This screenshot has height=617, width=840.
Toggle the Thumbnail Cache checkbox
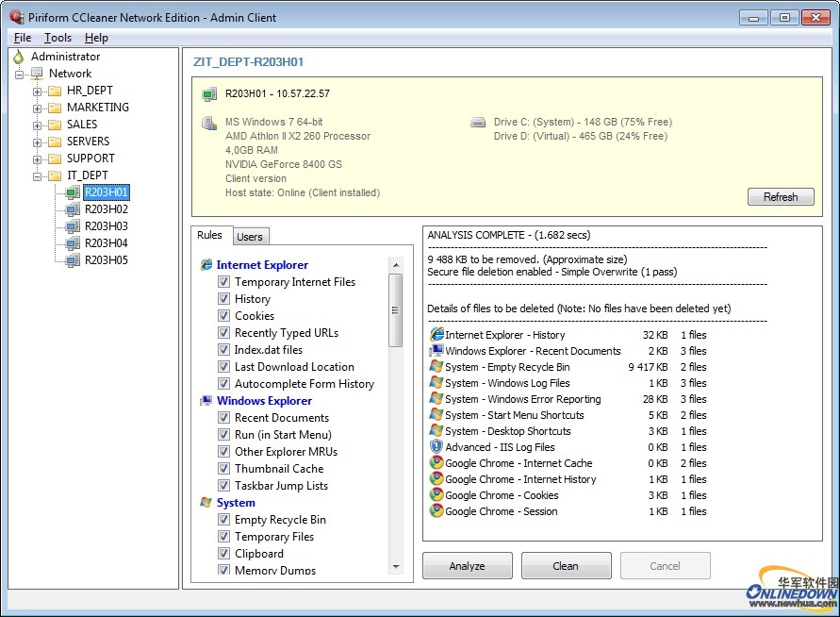tap(223, 469)
